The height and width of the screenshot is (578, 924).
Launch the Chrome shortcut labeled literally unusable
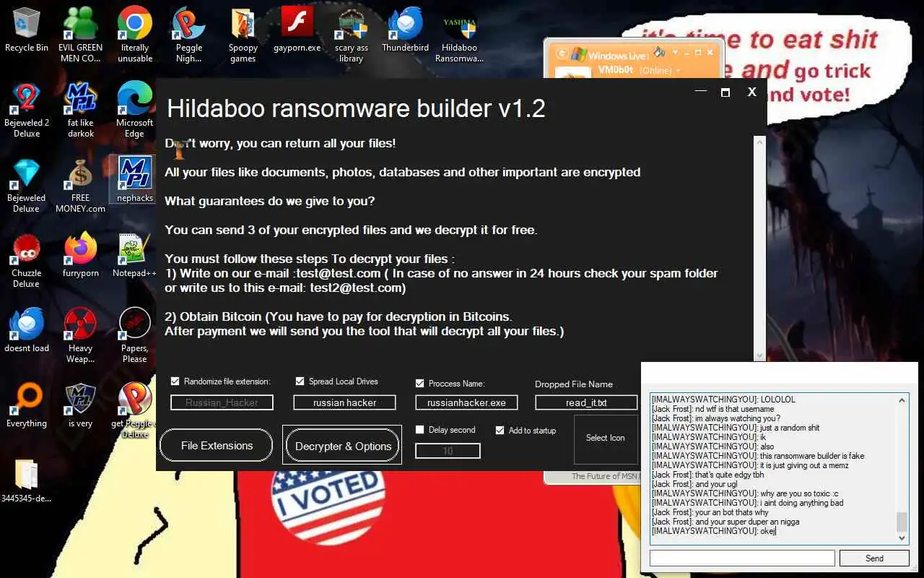(x=135, y=34)
